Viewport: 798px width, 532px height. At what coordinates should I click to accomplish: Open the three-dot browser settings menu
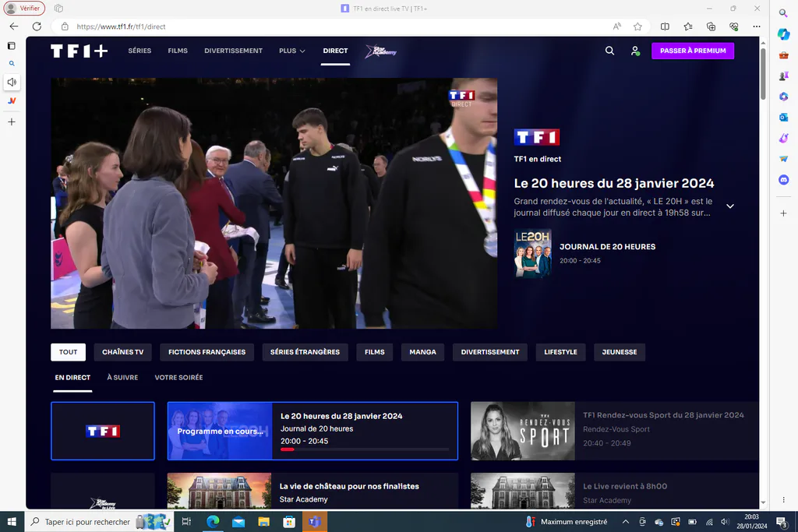click(757, 26)
